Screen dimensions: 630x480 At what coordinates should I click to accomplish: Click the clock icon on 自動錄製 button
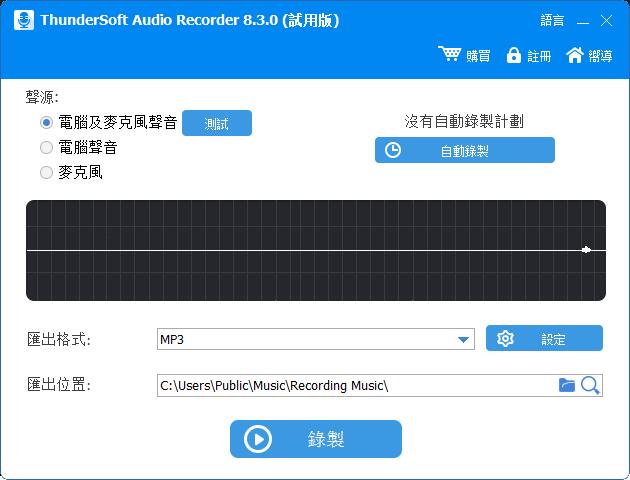click(393, 150)
